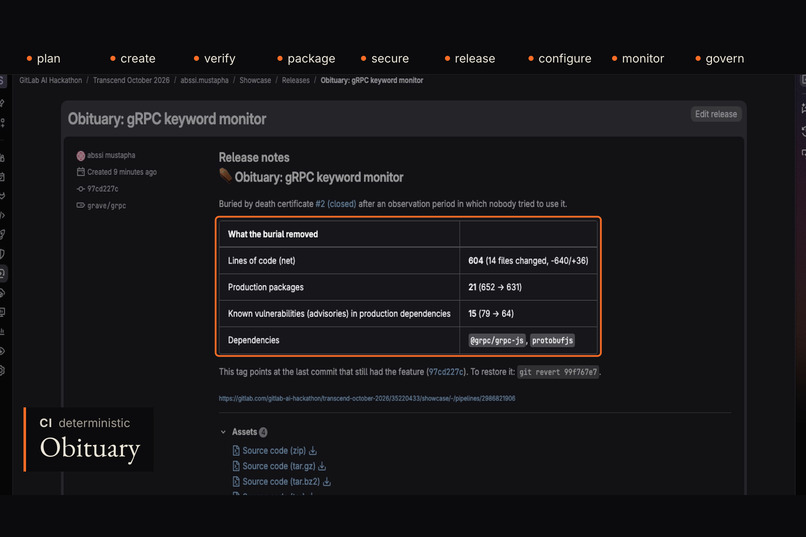The width and height of the screenshot is (806, 537).
Task: Click download icon after Source code (tar.bz2)
Action: click(326, 482)
